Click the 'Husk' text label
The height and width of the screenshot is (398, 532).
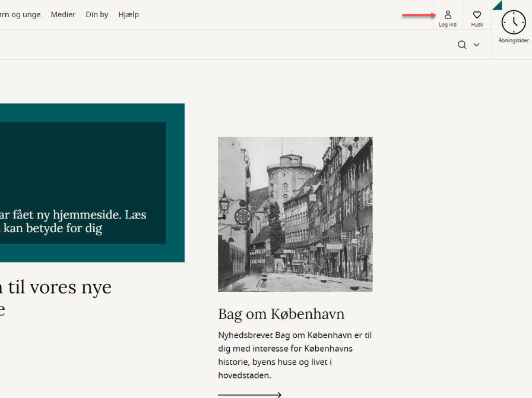[477, 25]
